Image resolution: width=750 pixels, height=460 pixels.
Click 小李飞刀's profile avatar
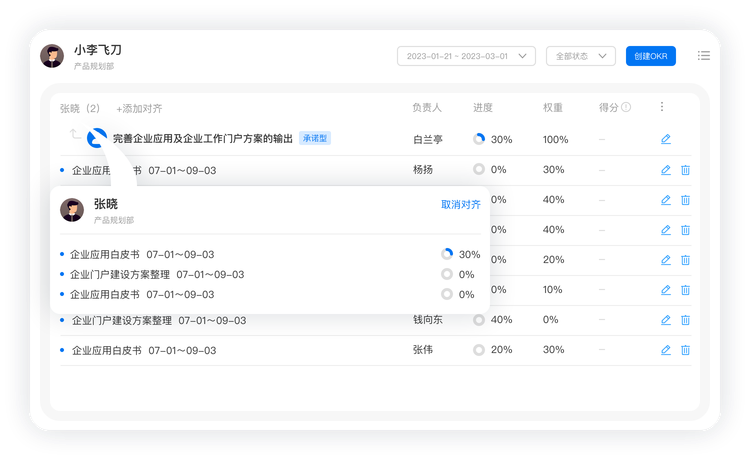click(52, 56)
